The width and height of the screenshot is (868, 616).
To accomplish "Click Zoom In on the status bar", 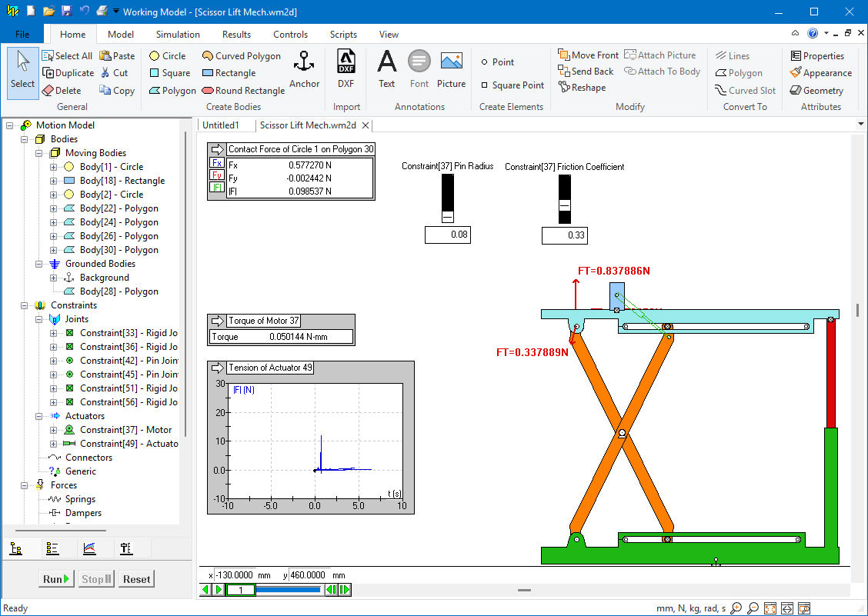I will click(x=735, y=608).
